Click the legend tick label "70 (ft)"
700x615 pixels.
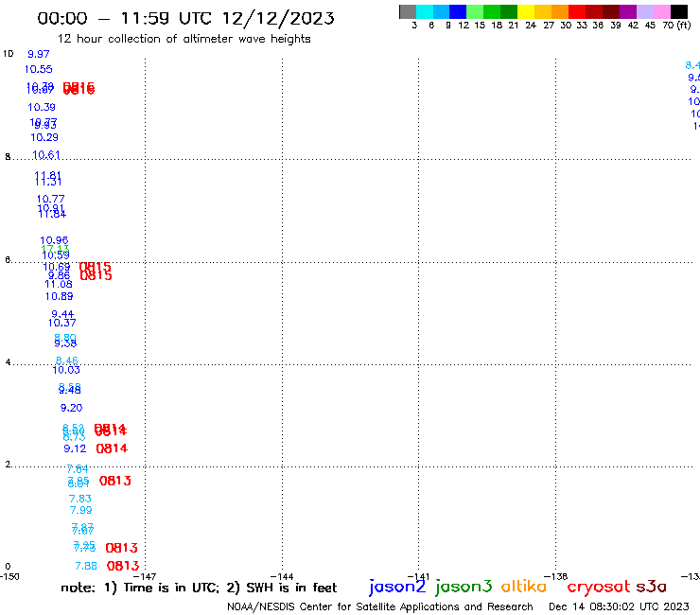click(x=676, y=26)
